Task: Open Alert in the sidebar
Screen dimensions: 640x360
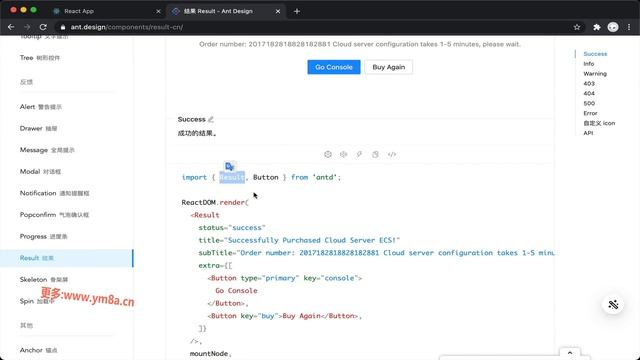Action: [41, 107]
